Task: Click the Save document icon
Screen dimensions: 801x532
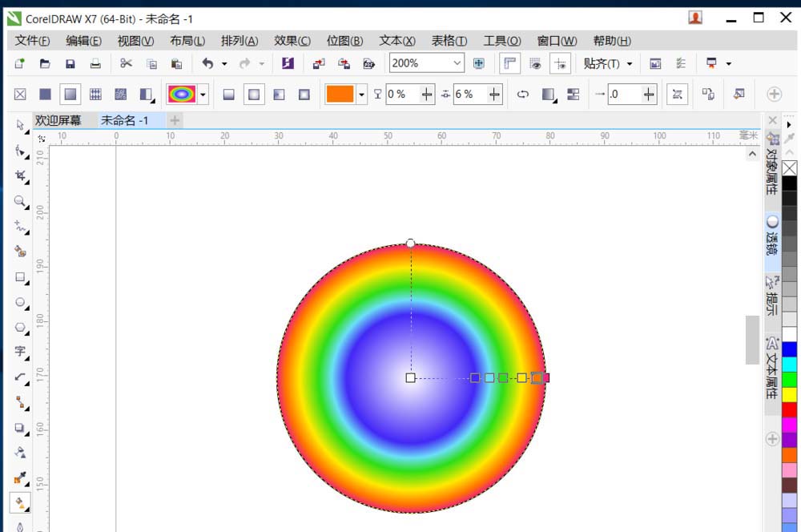Action: [x=70, y=63]
